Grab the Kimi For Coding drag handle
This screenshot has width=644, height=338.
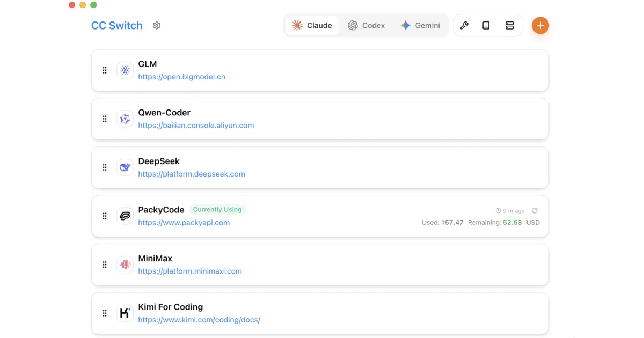[105, 313]
